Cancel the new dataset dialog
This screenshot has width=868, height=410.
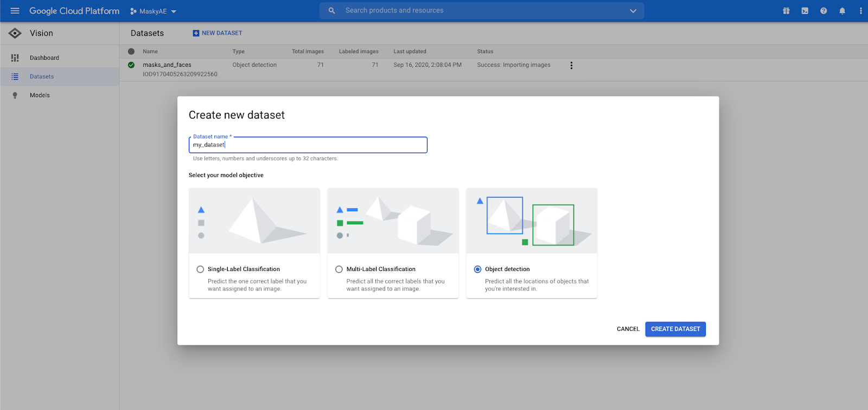coord(628,329)
